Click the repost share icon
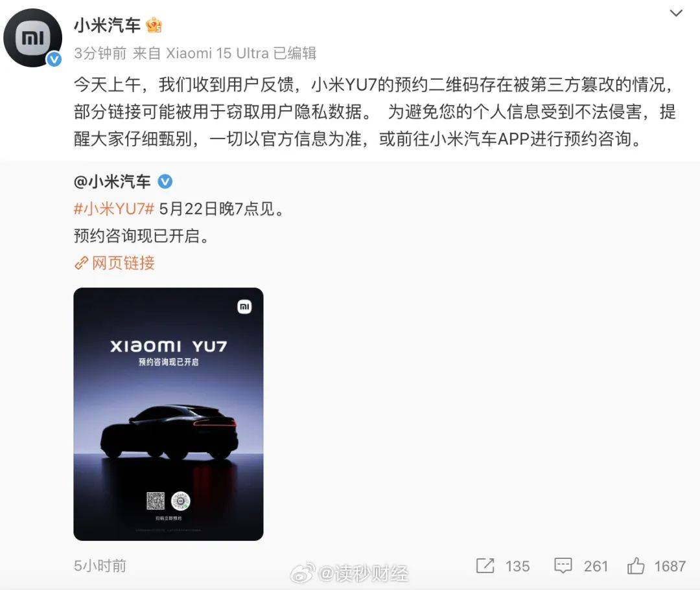700x590 pixels. (485, 565)
